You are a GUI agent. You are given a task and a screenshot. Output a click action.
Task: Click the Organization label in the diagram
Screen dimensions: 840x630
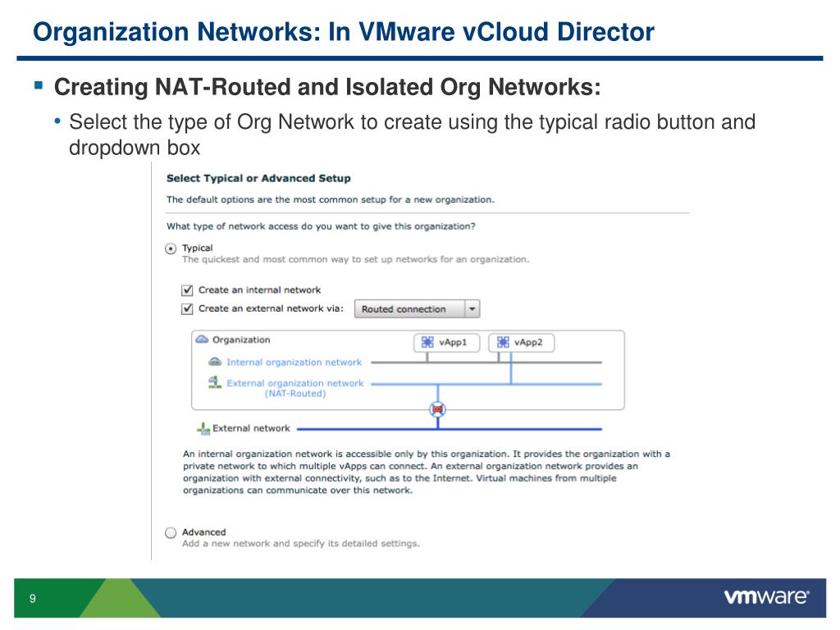point(241,340)
